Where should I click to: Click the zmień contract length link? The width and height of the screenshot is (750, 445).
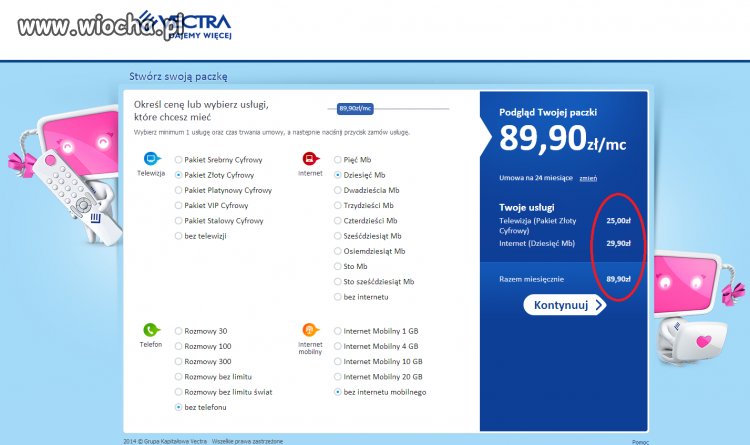point(588,178)
